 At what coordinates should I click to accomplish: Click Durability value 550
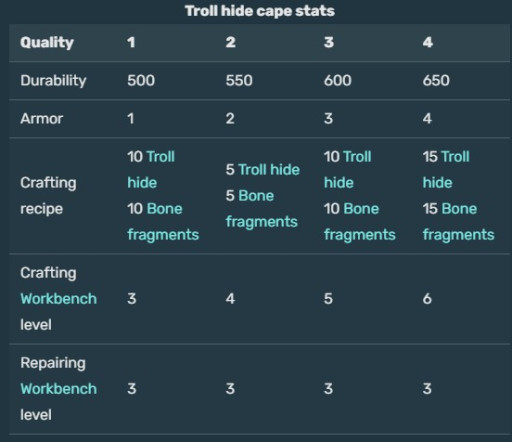[x=239, y=80]
